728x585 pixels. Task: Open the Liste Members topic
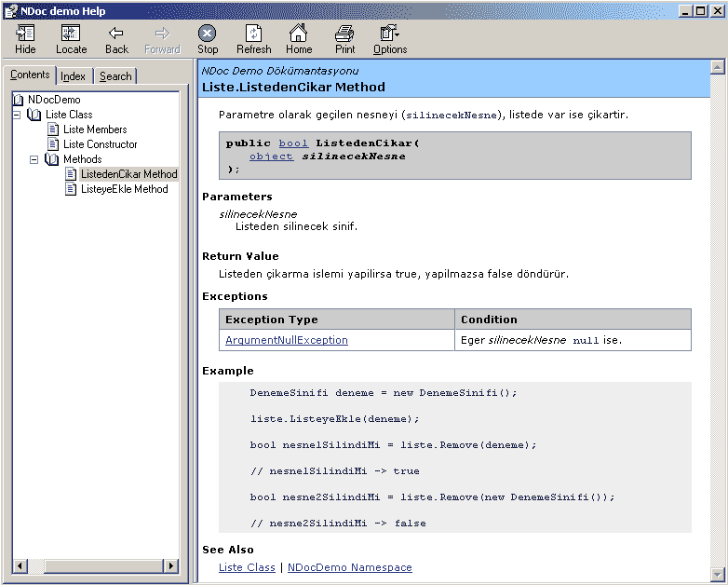click(95, 129)
